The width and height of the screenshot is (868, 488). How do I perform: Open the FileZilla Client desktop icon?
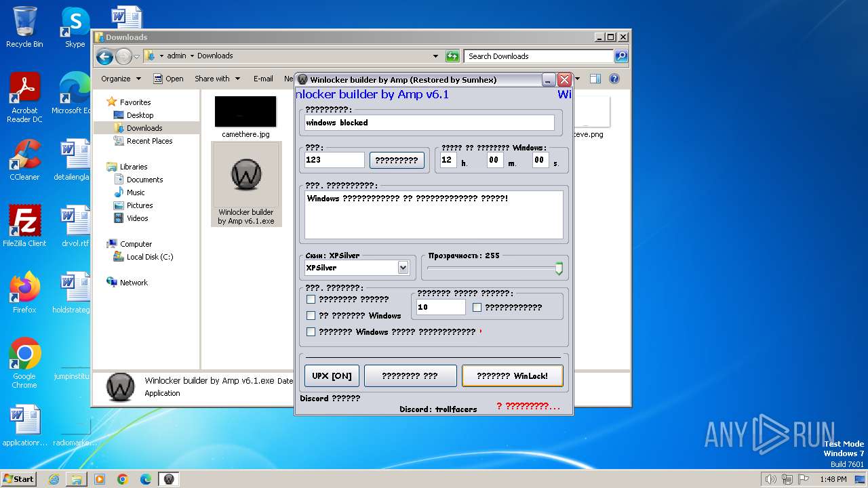(x=24, y=226)
